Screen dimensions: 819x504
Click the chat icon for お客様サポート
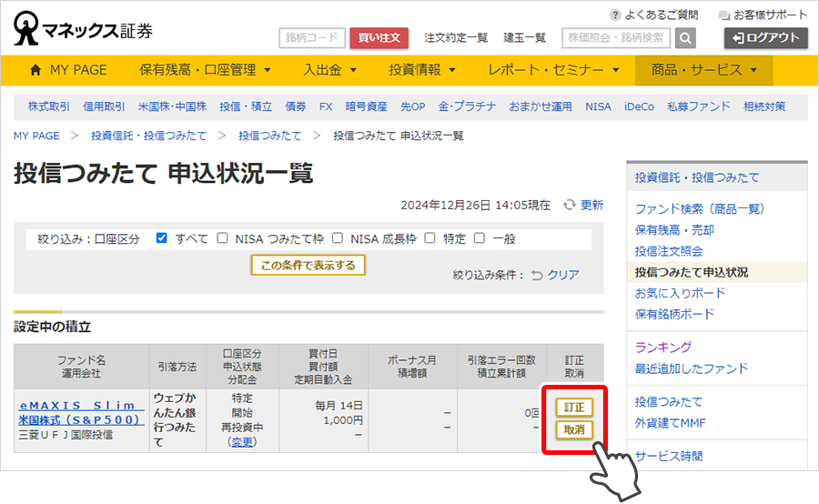tap(724, 15)
